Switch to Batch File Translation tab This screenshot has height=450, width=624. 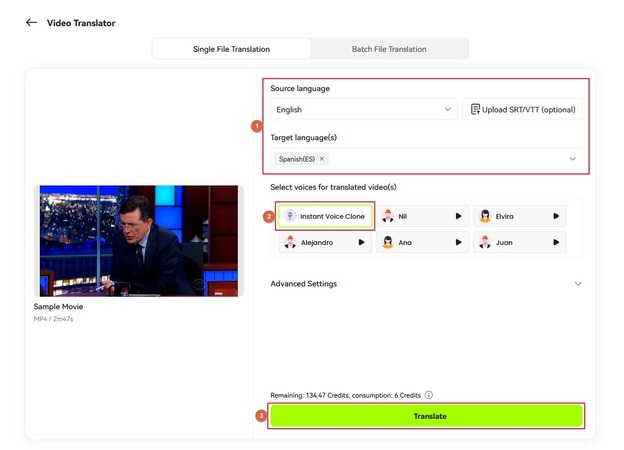pyautogui.click(x=389, y=49)
